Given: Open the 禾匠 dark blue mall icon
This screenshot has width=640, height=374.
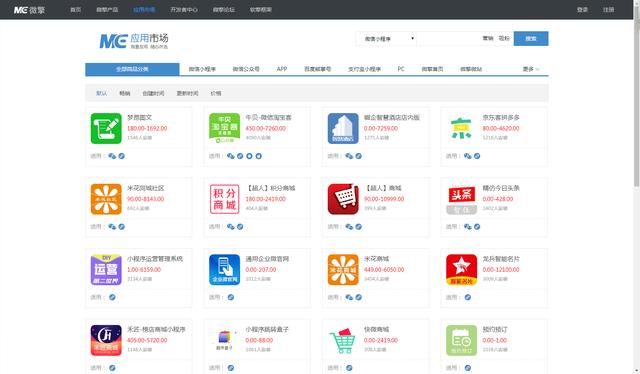Looking at the screenshot, I should pyautogui.click(x=106, y=341).
